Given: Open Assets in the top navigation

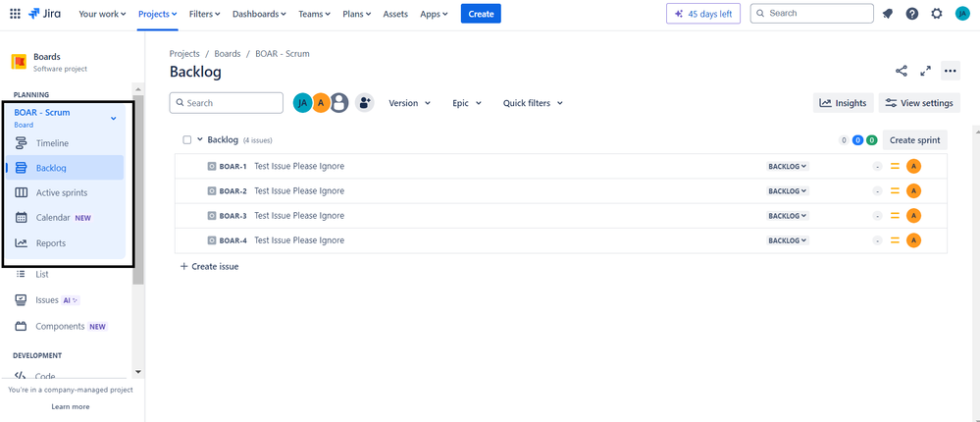Looking at the screenshot, I should pyautogui.click(x=395, y=14).
